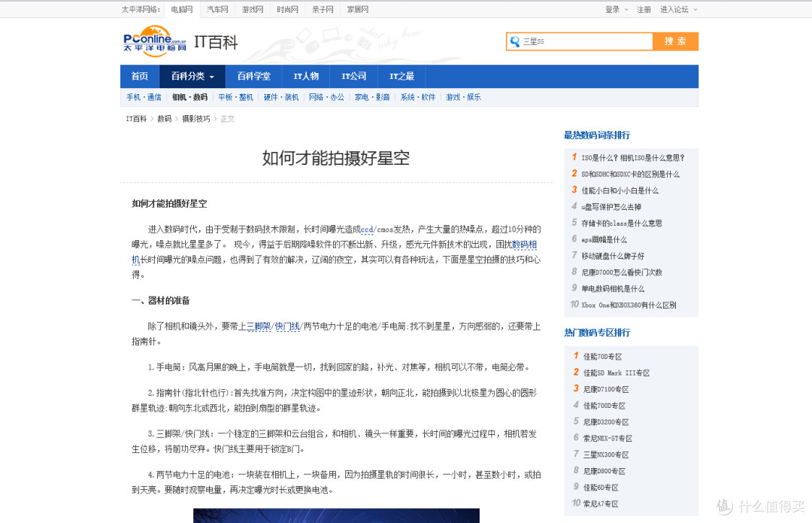Click the article title 如何才能拍摄好星空
The width and height of the screenshot is (812, 523).
click(335, 158)
